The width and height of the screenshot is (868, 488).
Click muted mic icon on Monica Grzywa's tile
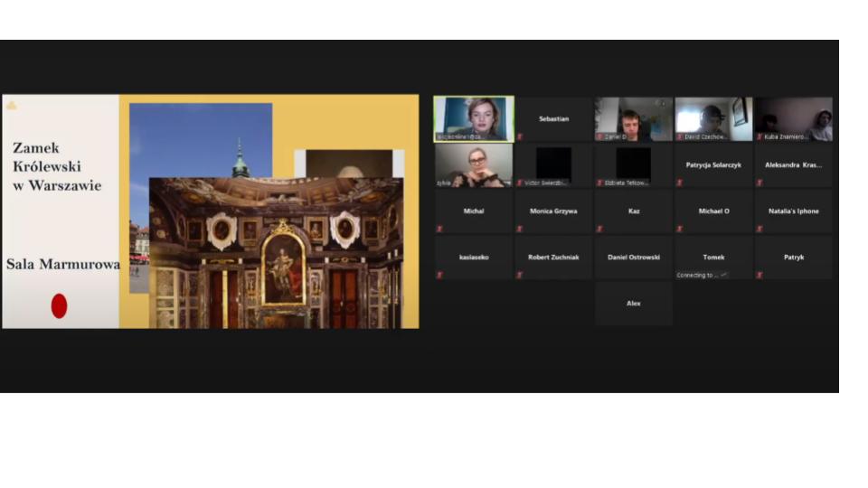tap(519, 229)
